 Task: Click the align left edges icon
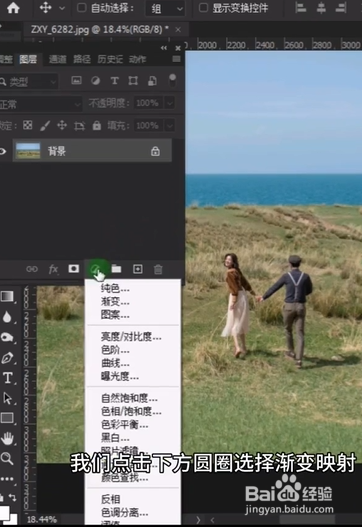pyautogui.click(x=300, y=7)
